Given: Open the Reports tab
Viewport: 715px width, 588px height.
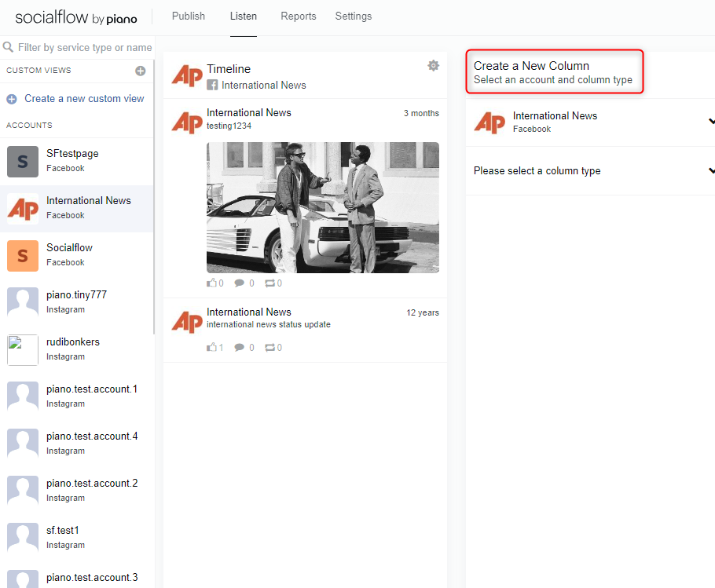Looking at the screenshot, I should click(299, 16).
